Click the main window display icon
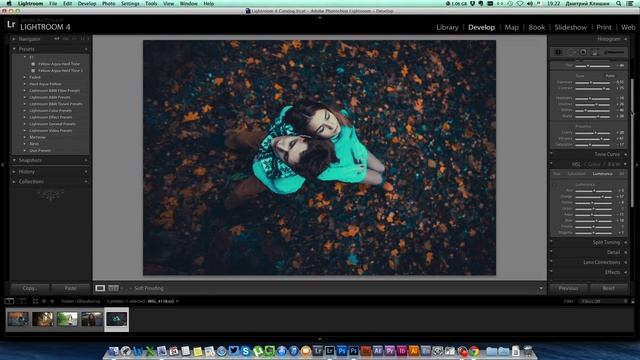The image size is (640, 360). pos(9,301)
